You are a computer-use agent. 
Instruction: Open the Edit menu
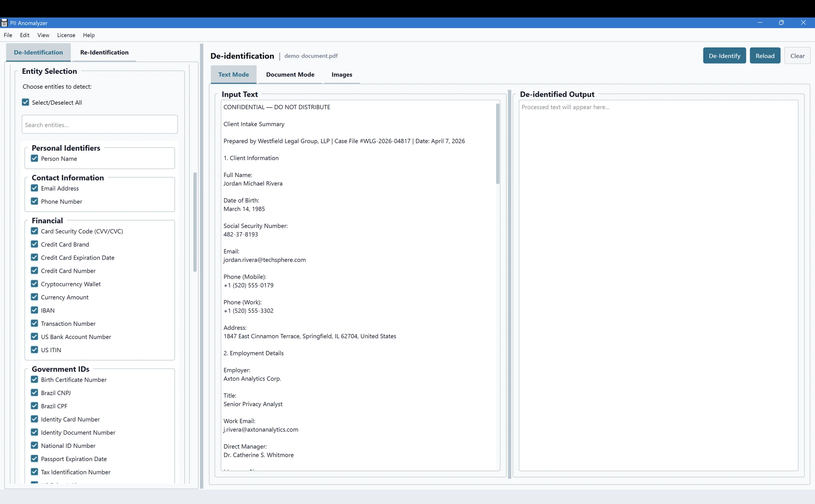click(25, 35)
